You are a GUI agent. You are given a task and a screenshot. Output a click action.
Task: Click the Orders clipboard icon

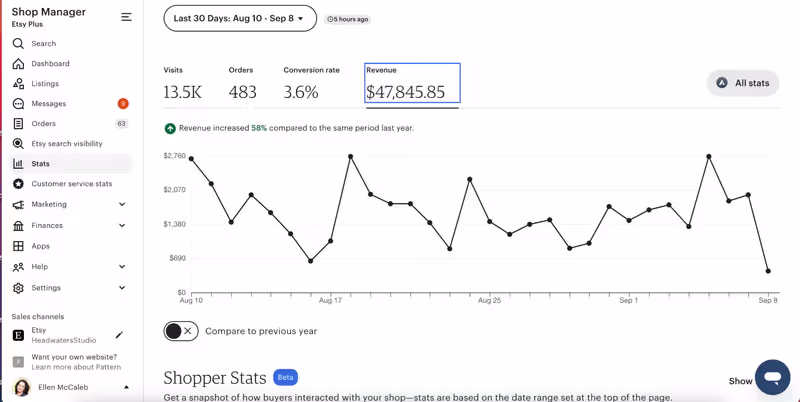(x=18, y=124)
